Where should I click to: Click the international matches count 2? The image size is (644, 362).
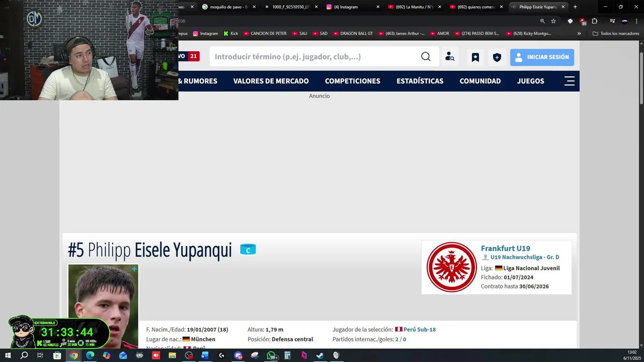(396, 339)
